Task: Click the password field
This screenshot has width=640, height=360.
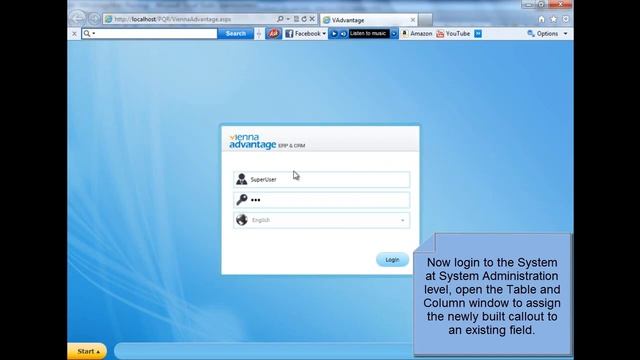Action: pos(322,200)
